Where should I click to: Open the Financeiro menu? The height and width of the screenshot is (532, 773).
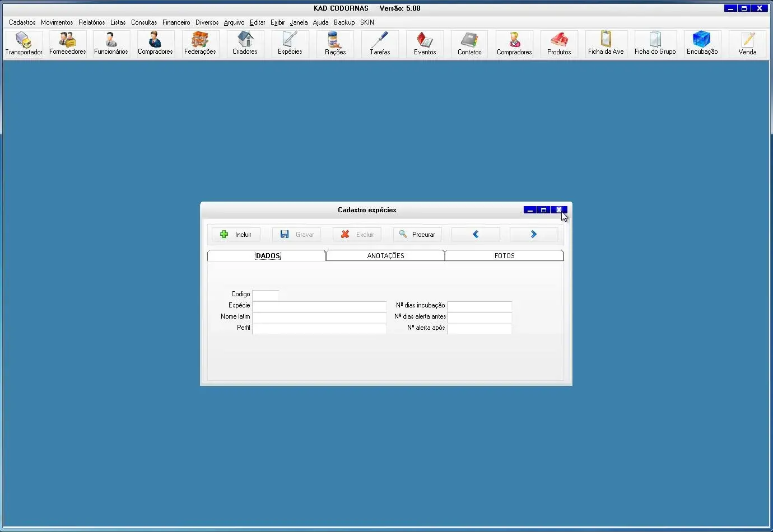[x=176, y=22]
